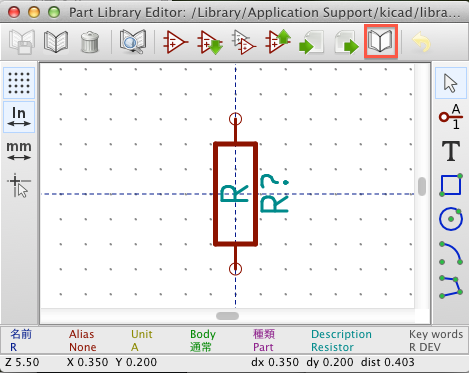The width and height of the screenshot is (469, 373).
Task: Click the yellow undo arrow
Action: pos(422,42)
